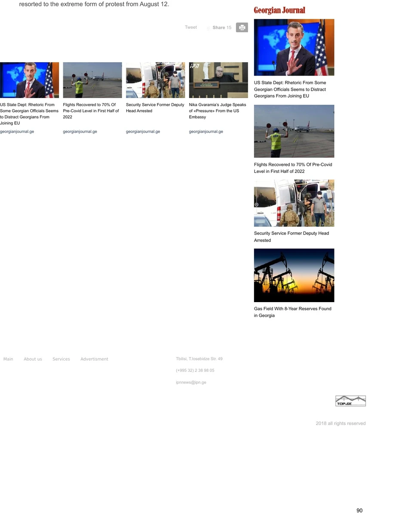Viewport: 411px width, 532px height.
Task: Click the printer icon button
Action: (242, 28)
